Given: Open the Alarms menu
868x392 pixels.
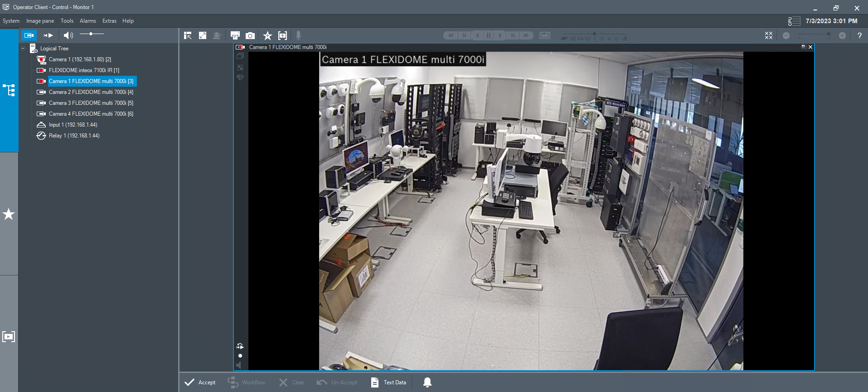Looking at the screenshot, I should click(x=87, y=21).
